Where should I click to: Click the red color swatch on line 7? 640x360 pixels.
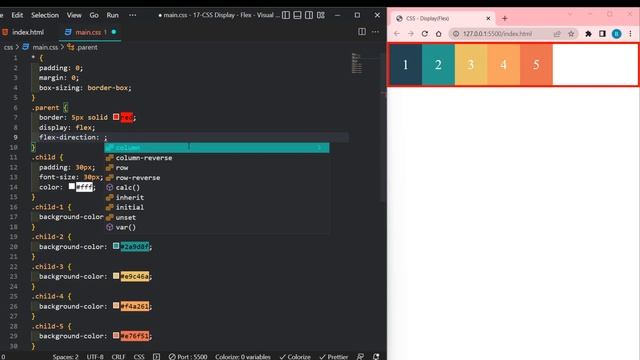click(x=116, y=117)
